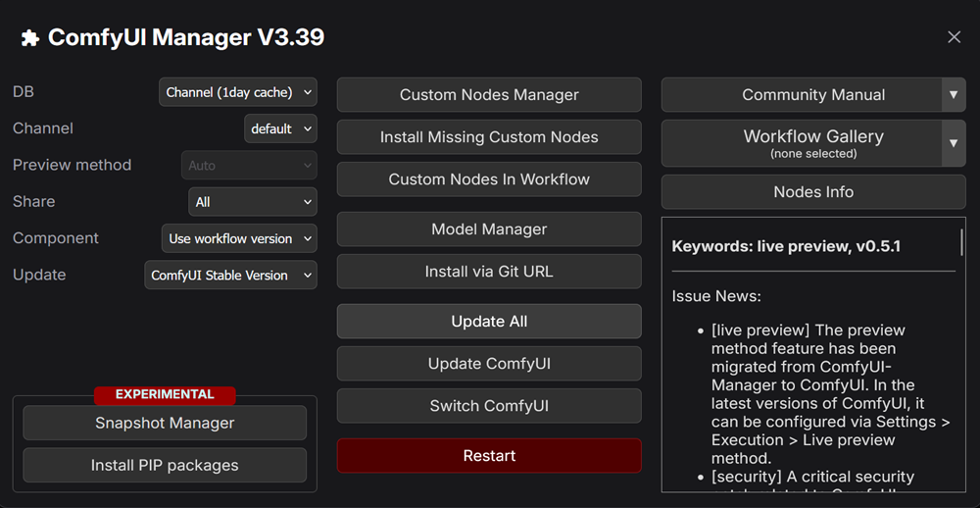Open Custom Nodes In Workflow

pyautogui.click(x=489, y=178)
